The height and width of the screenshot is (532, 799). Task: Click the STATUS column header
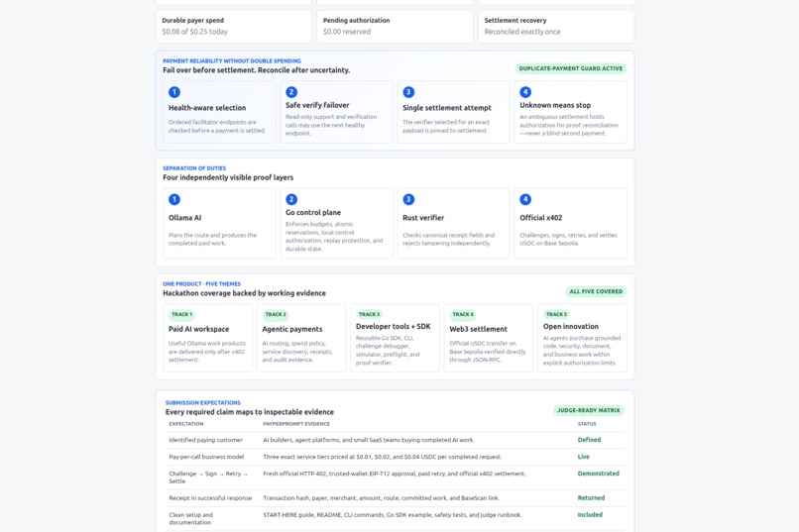587,424
